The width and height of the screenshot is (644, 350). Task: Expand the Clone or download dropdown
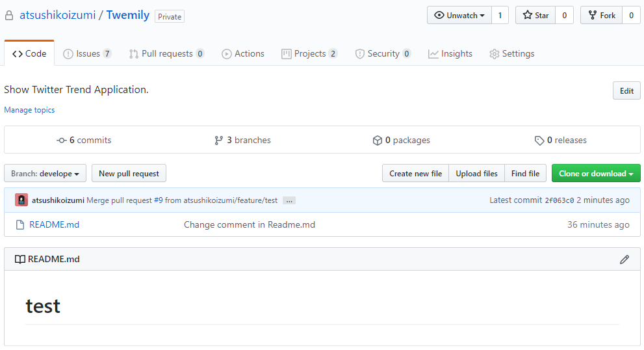pyautogui.click(x=595, y=174)
